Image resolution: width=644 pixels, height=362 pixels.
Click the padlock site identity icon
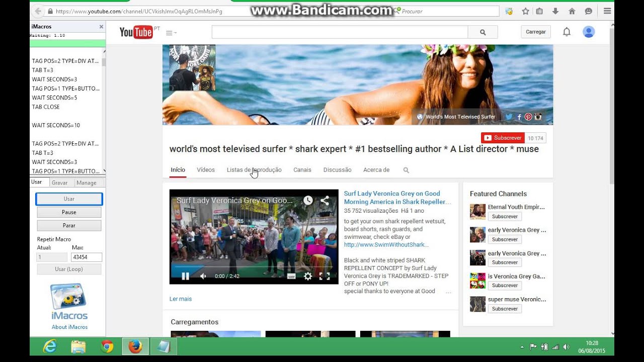pyautogui.click(x=50, y=11)
